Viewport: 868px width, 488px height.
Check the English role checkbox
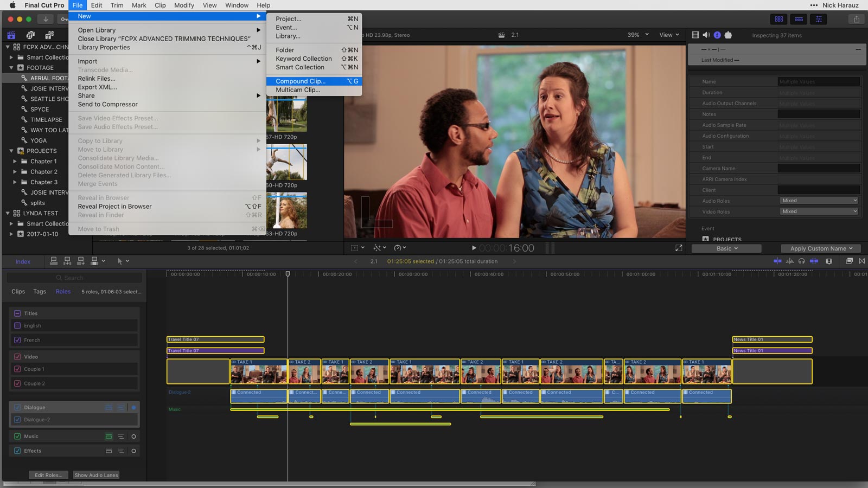pyautogui.click(x=17, y=326)
